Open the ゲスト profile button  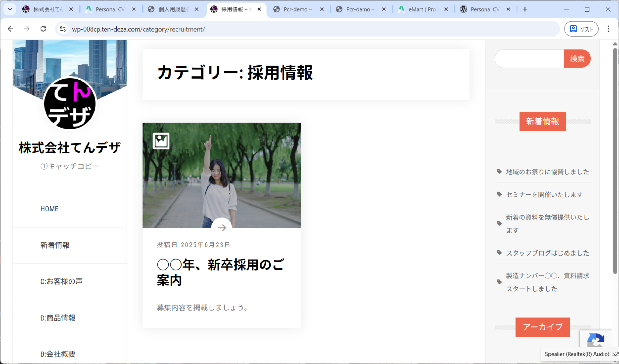coord(581,29)
